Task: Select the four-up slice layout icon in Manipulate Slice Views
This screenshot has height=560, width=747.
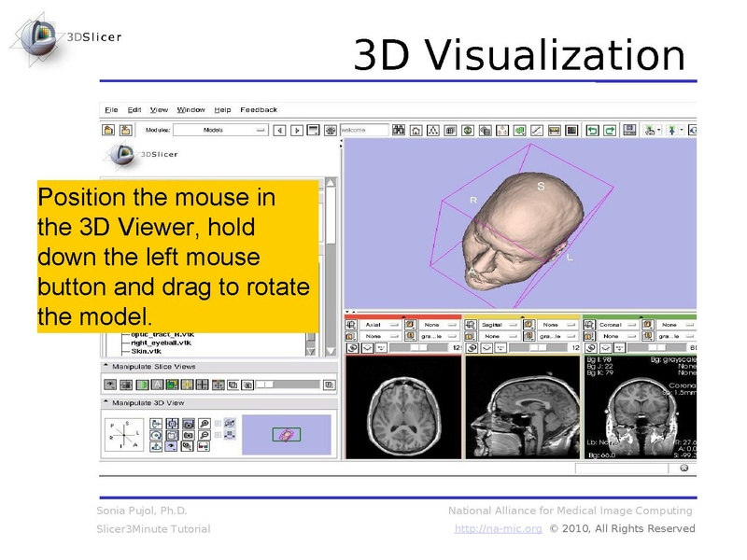Action: tap(201, 384)
